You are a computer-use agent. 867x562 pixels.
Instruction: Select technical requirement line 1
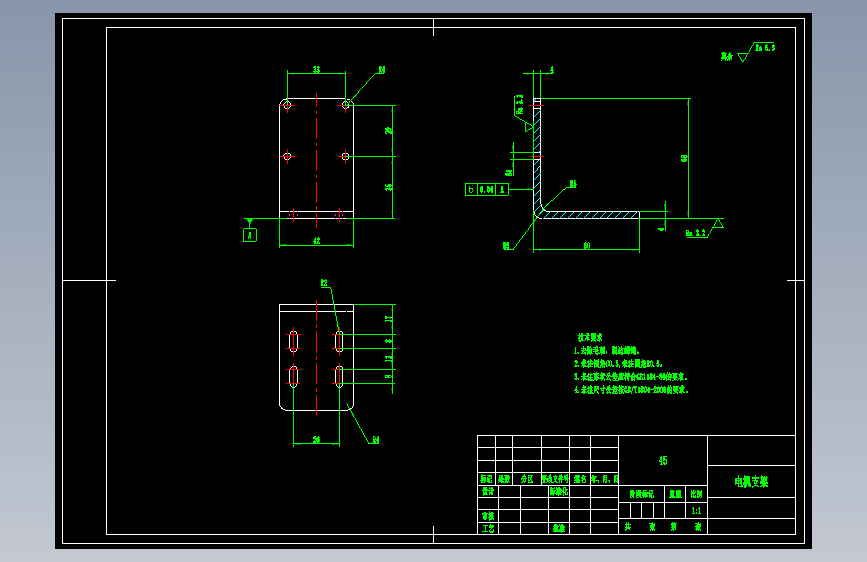point(607,351)
